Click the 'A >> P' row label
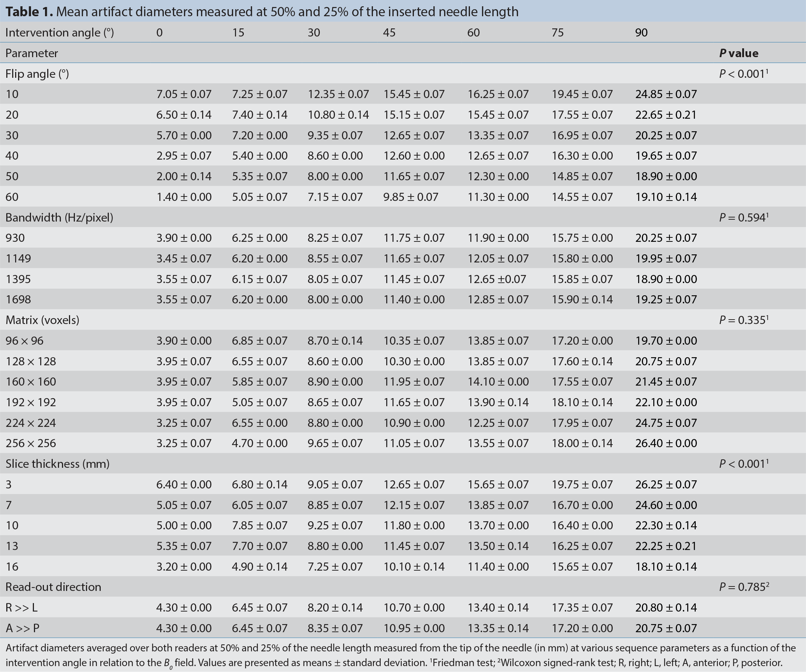The image size is (806, 672). point(23,628)
